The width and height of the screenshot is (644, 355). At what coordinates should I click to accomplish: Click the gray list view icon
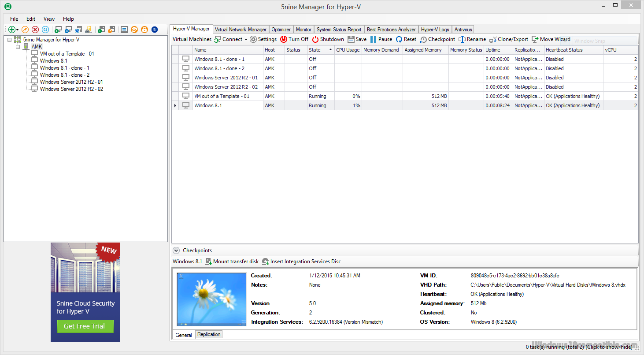pos(124,30)
